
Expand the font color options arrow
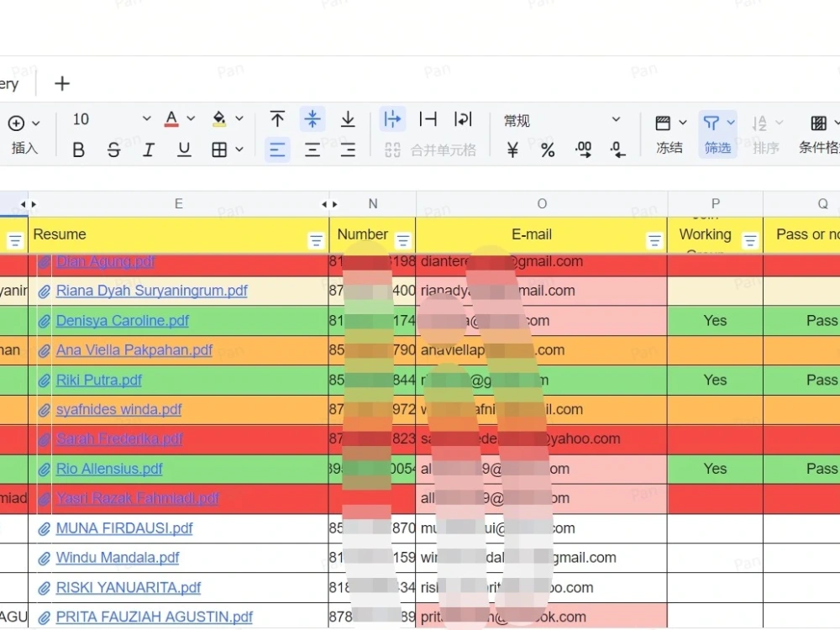[x=191, y=119]
